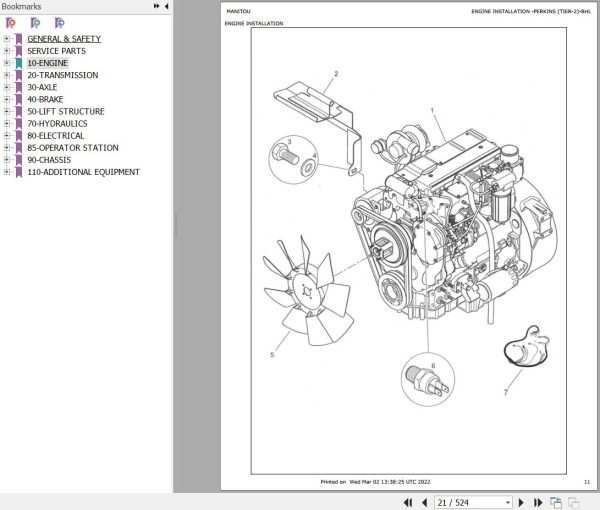Screen dimensions: 600x510
Task: Select the 90-CHASSIS bookmark
Action: click(49, 160)
